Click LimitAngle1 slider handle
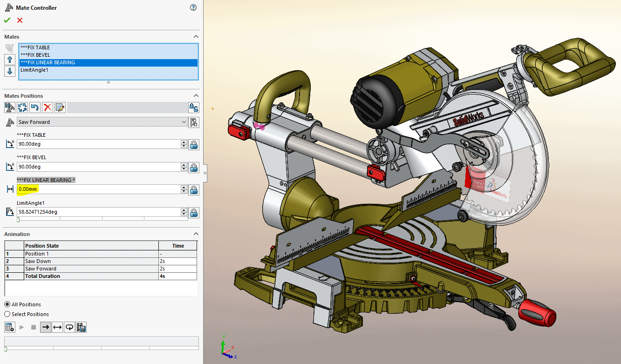 coord(18,219)
